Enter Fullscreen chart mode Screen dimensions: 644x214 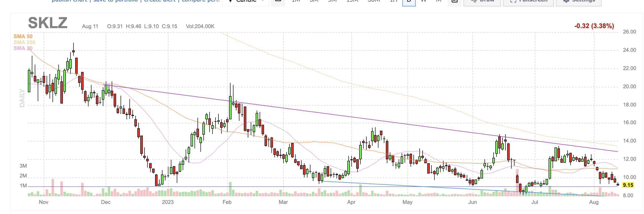528,1
